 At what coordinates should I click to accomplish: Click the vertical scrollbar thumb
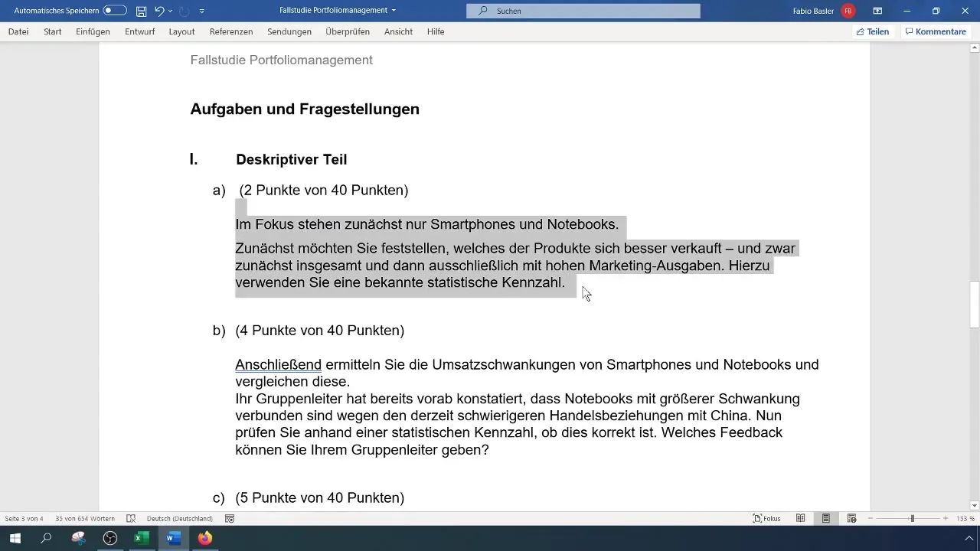point(974,305)
